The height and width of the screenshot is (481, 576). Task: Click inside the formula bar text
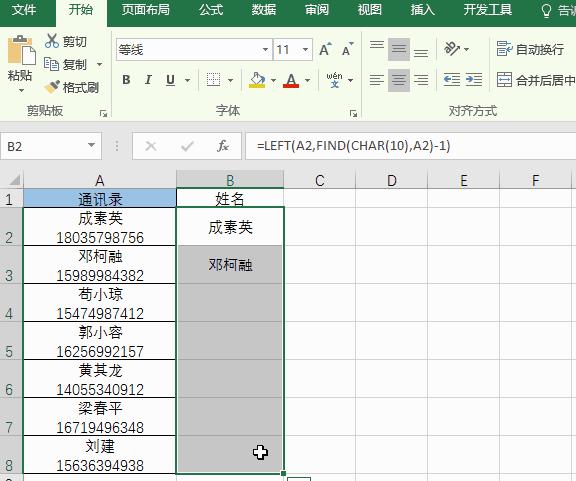[x=354, y=146]
